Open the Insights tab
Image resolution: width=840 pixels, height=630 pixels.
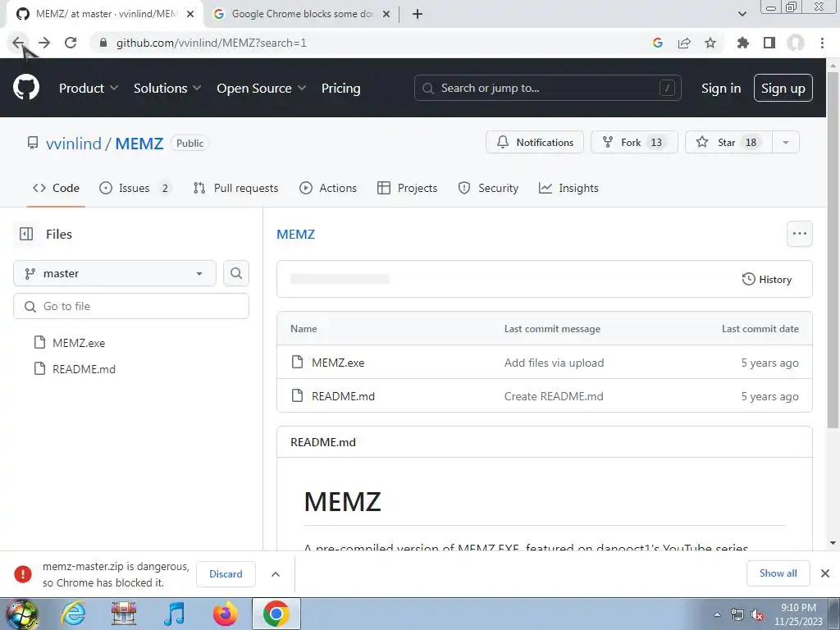point(568,188)
